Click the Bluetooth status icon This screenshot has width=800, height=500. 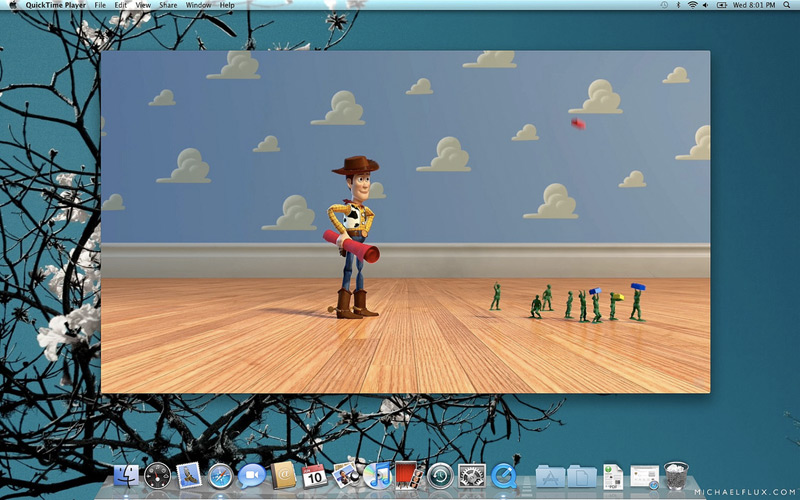tap(678, 5)
